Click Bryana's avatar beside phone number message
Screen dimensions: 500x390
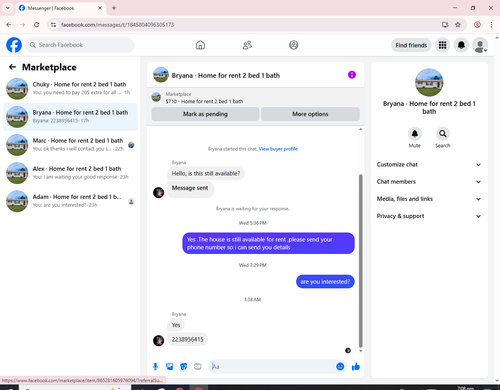(x=158, y=340)
